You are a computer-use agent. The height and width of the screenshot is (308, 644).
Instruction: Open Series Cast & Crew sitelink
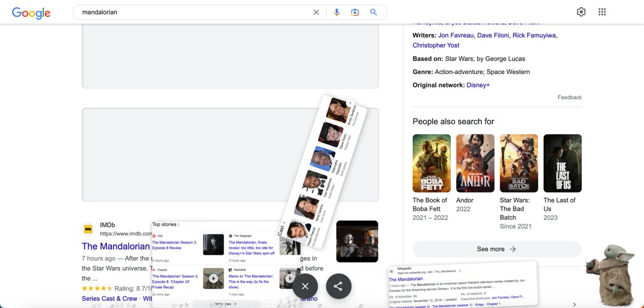[x=109, y=298]
